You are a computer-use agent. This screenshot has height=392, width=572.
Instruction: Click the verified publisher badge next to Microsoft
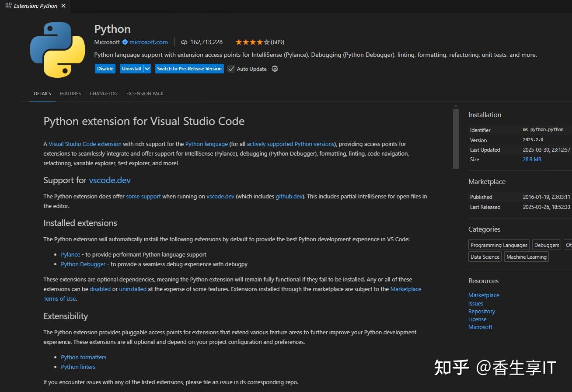(125, 42)
